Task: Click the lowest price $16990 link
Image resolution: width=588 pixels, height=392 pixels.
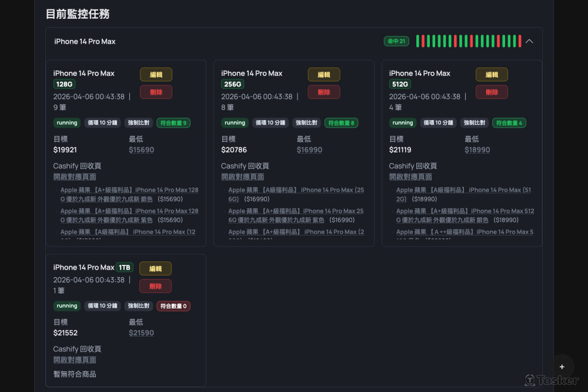Action: point(309,150)
